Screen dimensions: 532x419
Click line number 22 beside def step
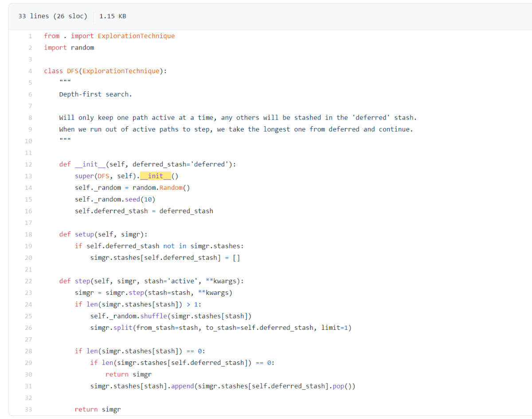[28, 281]
